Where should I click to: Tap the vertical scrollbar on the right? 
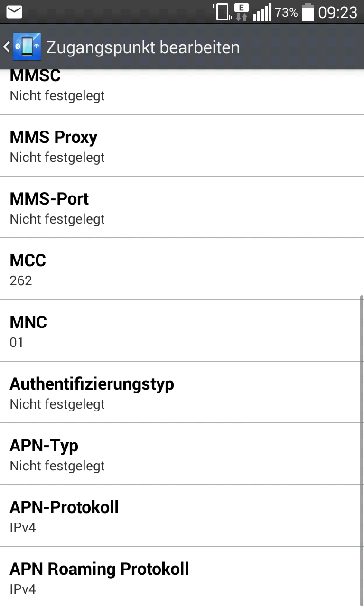click(362, 446)
